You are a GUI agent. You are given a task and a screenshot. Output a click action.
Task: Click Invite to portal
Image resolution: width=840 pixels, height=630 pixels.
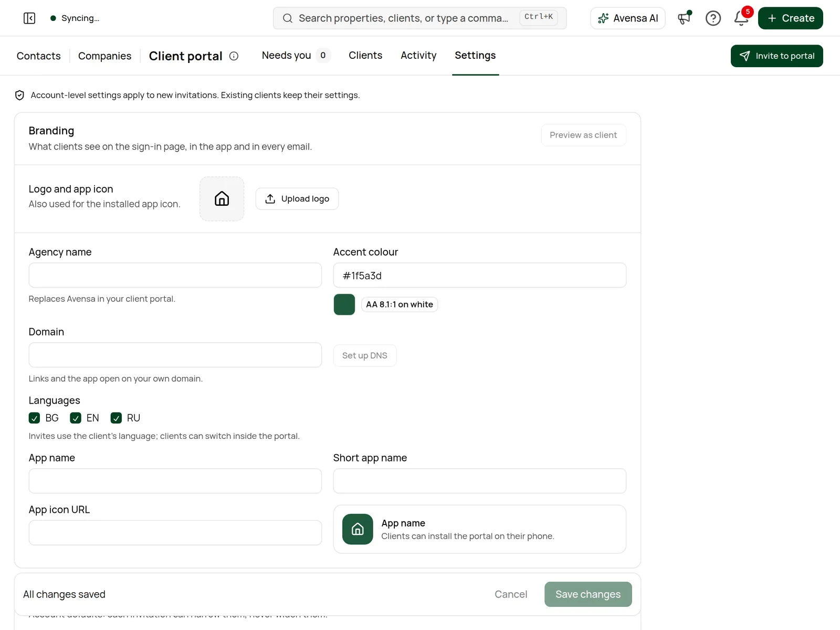(x=777, y=56)
